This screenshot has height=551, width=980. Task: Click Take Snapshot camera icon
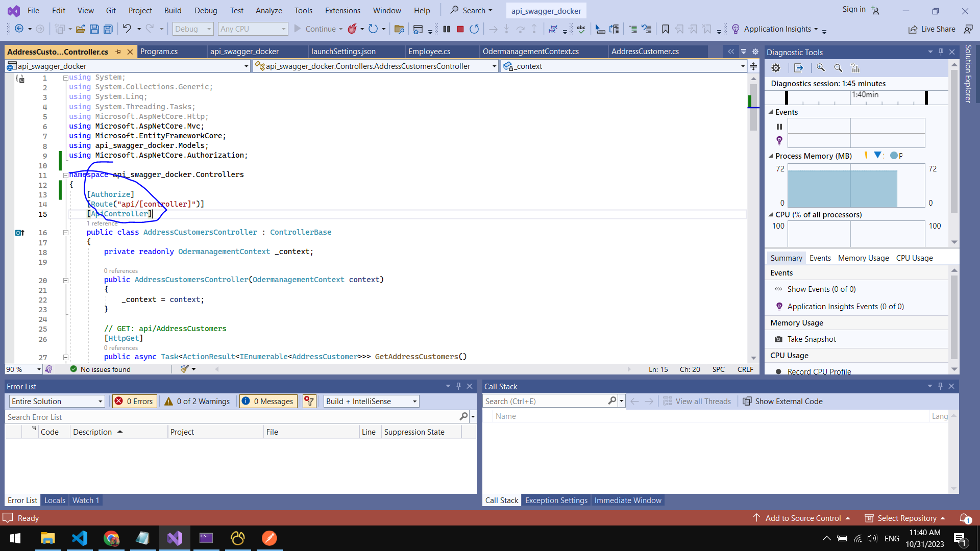click(x=778, y=339)
